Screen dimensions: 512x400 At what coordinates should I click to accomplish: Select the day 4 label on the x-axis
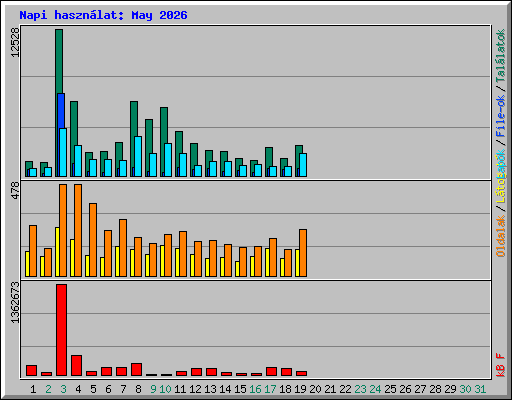(x=78, y=389)
